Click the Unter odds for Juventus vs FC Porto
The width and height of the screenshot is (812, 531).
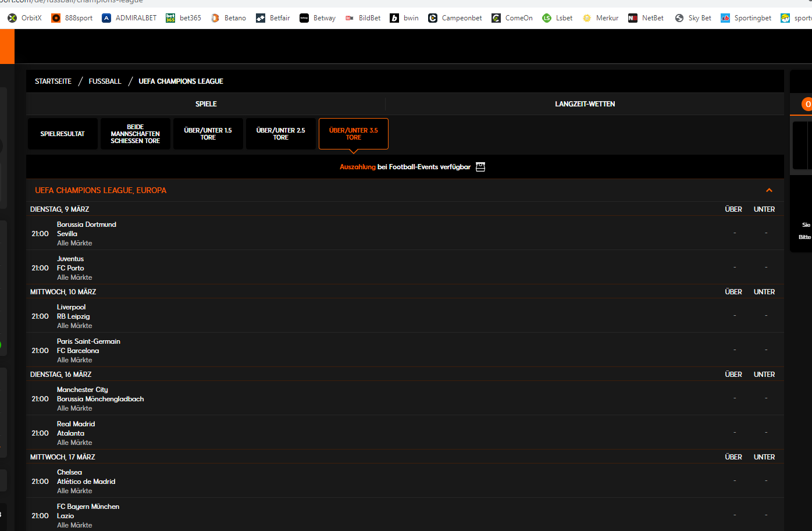[x=766, y=268]
